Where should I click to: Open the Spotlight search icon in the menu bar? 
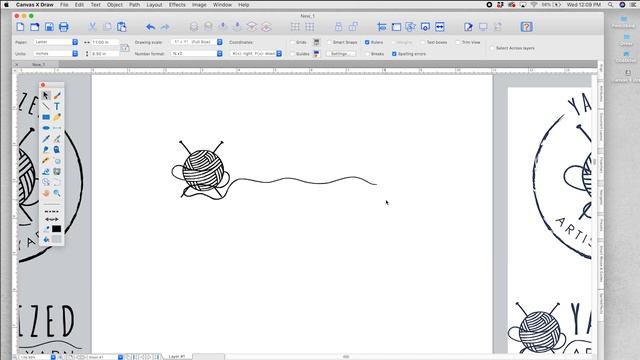coord(611,5)
